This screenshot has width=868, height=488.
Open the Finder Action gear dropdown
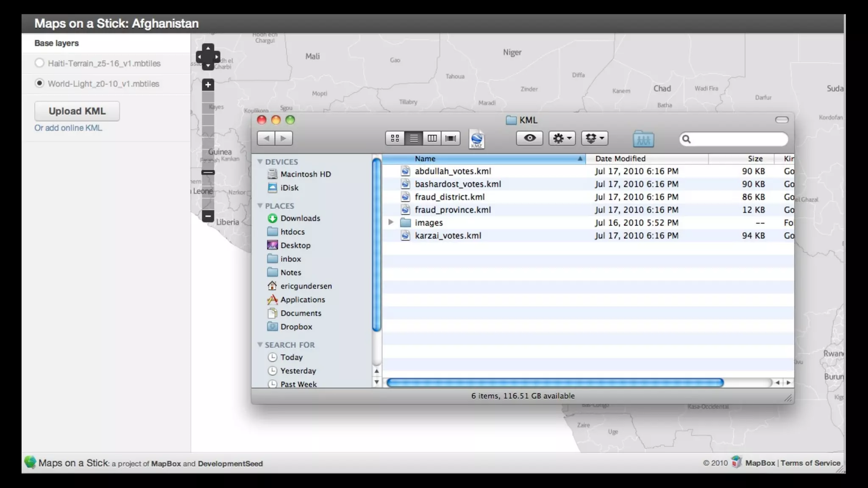click(562, 138)
